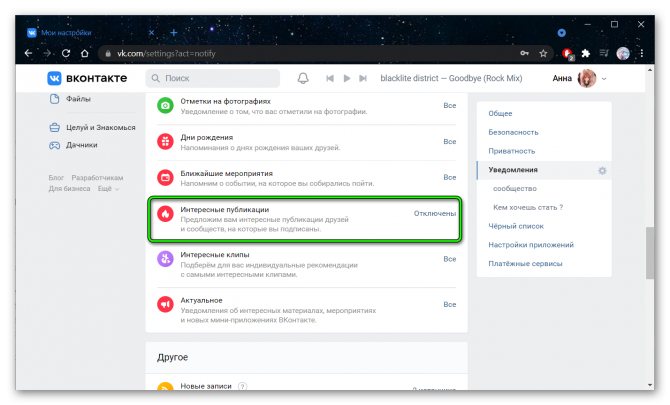The height and width of the screenshot is (405, 670).
Task: Change Актуальное setting Все
Action: coord(450,304)
